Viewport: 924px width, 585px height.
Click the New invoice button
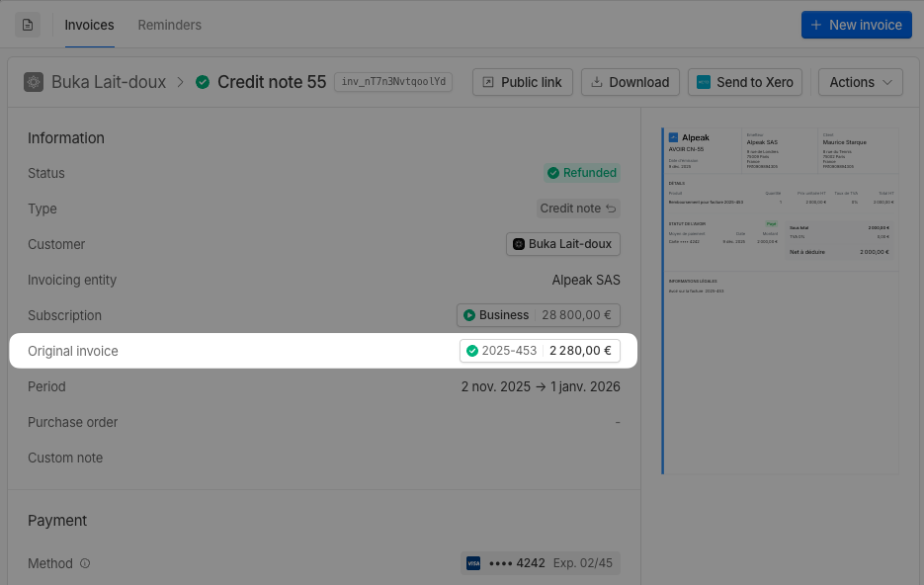point(856,25)
